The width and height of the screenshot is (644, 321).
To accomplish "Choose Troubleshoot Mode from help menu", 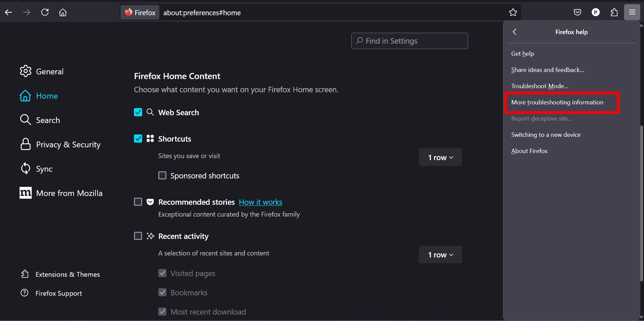I will (539, 86).
